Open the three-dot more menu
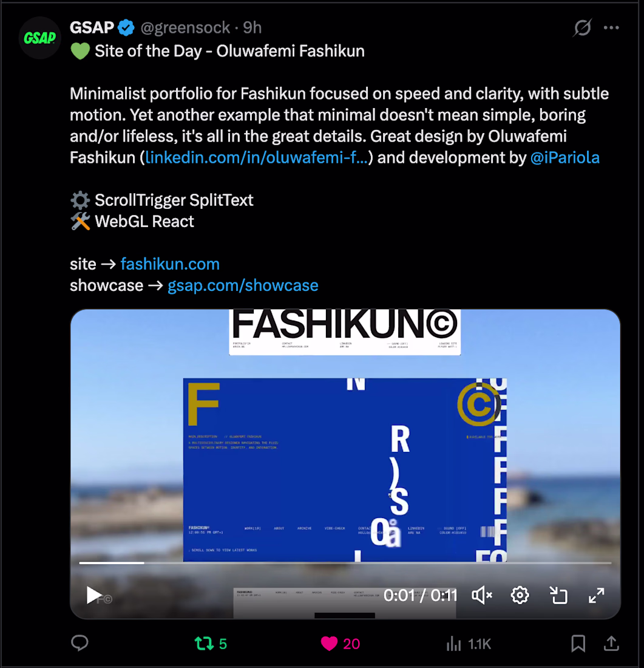The height and width of the screenshot is (668, 644). (x=611, y=28)
